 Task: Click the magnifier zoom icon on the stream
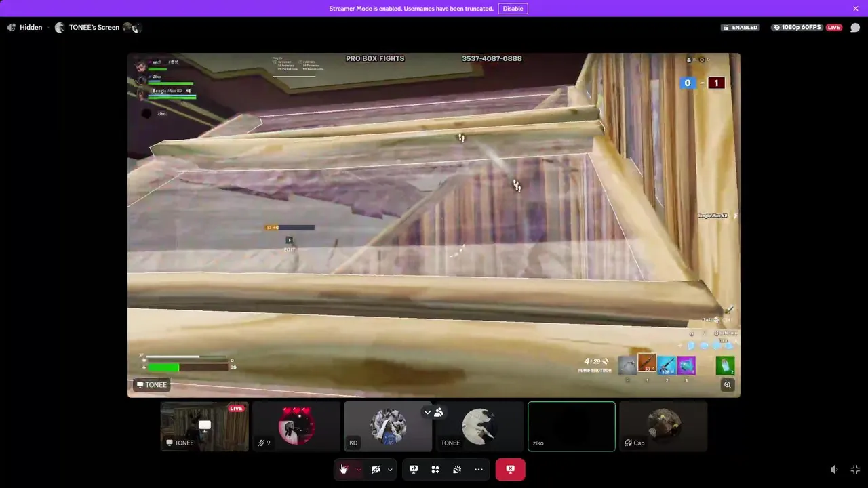tap(728, 385)
